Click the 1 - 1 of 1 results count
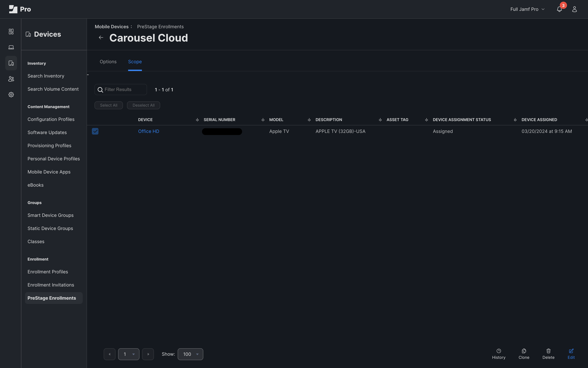This screenshot has height=368, width=588. pyautogui.click(x=164, y=90)
